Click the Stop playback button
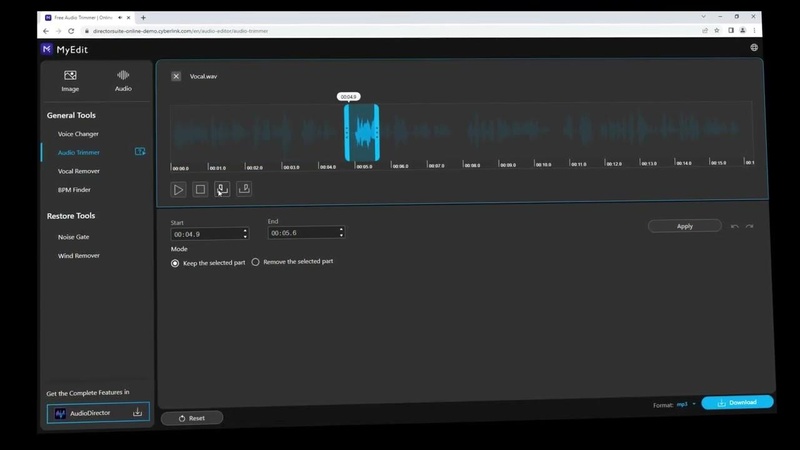This screenshot has width=800, height=450. (200, 189)
